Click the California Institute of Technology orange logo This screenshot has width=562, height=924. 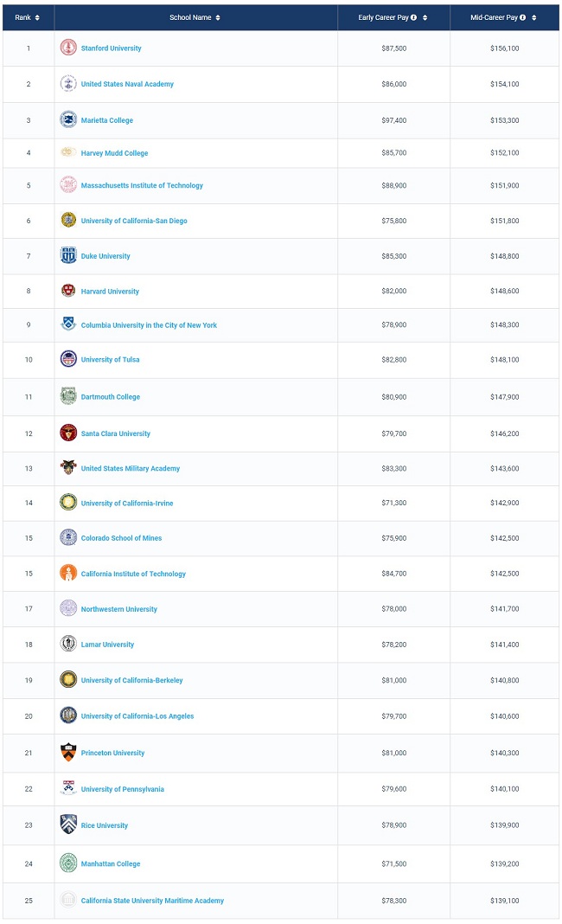pyautogui.click(x=68, y=573)
